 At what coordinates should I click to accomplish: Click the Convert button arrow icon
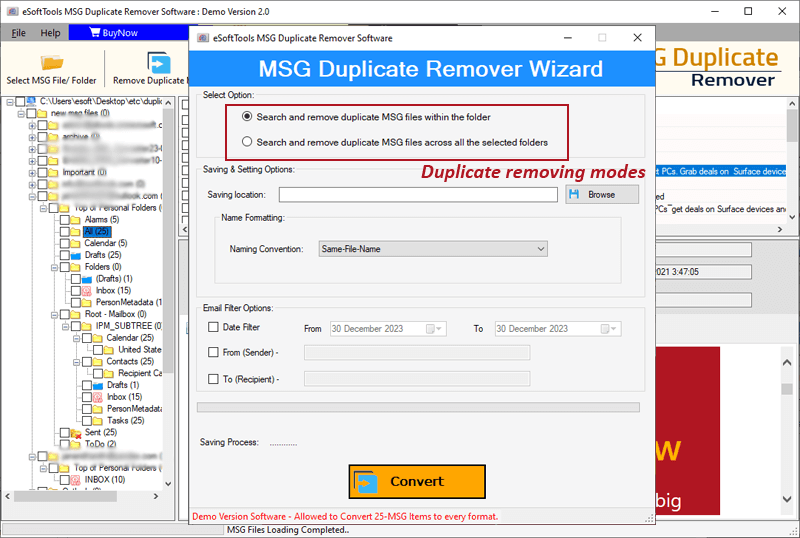(x=365, y=481)
